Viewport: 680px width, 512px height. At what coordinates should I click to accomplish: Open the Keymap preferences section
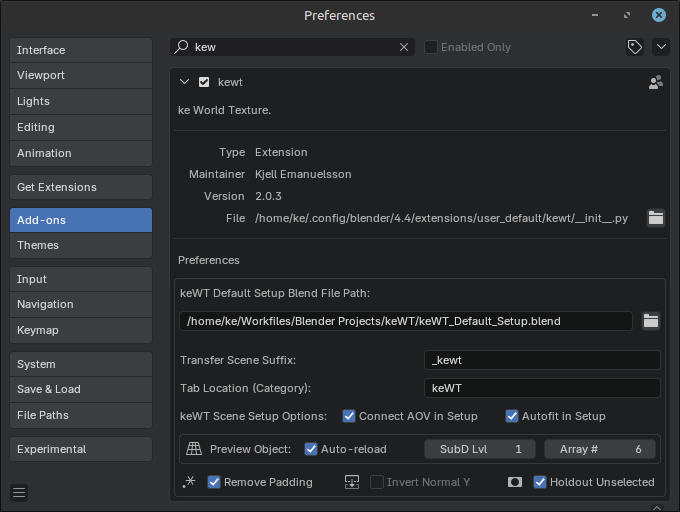coord(81,330)
